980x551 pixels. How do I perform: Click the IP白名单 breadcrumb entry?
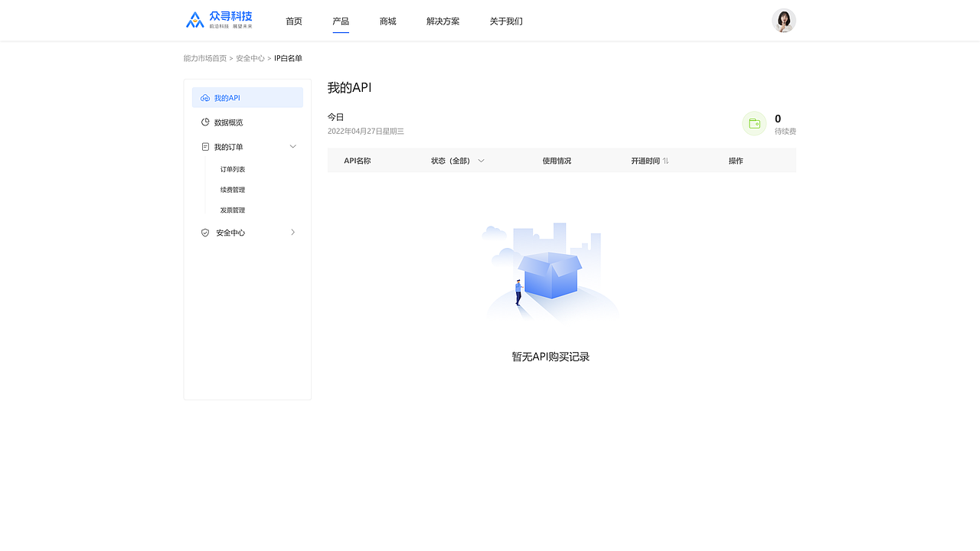coord(288,58)
